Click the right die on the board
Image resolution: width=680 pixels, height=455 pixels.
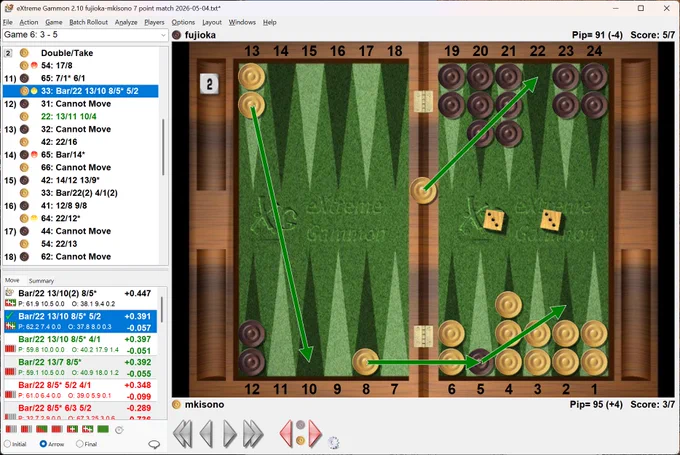(x=551, y=219)
